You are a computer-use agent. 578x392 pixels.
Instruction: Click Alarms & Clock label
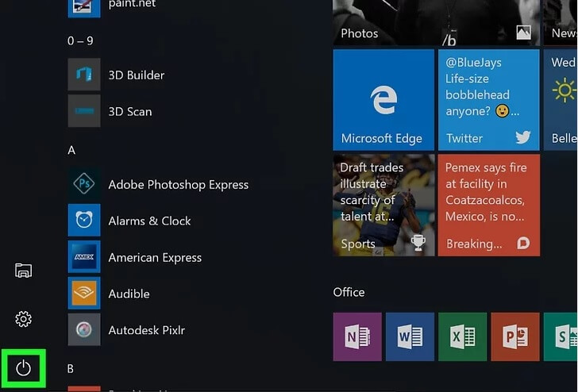click(x=149, y=221)
